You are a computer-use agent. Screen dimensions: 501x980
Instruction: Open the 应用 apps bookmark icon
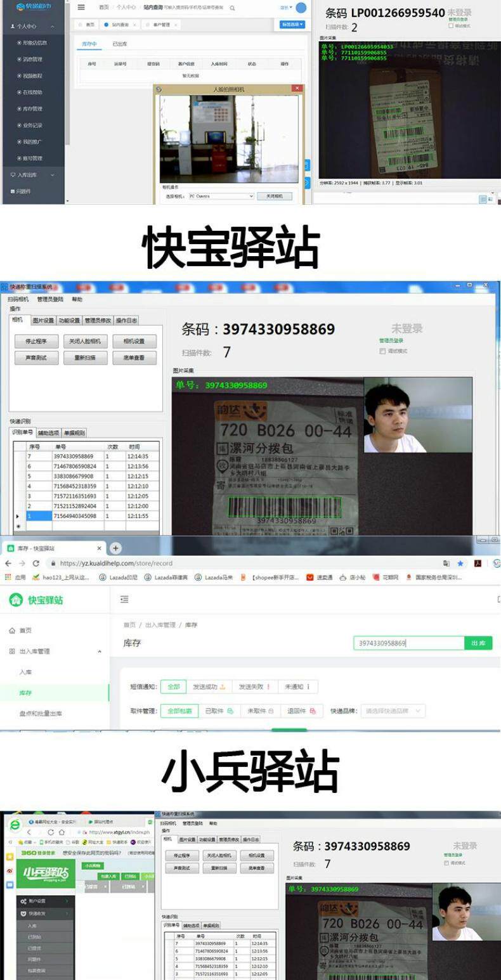click(16, 577)
